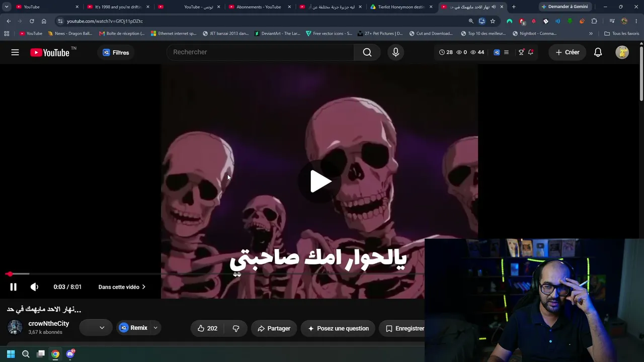644x362 pixels.
Task: Open the Chrome three-dot menu
Action: (636, 21)
